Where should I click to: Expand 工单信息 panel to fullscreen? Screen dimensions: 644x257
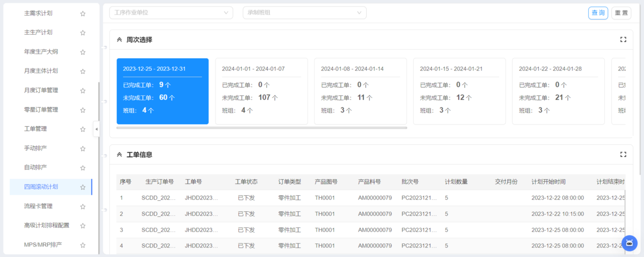pyautogui.click(x=623, y=154)
